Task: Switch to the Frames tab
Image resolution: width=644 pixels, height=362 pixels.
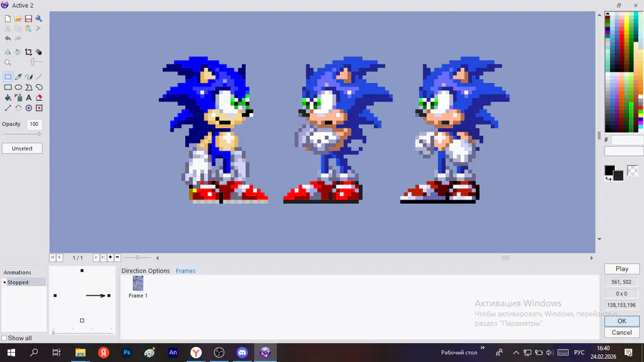Action: point(185,271)
